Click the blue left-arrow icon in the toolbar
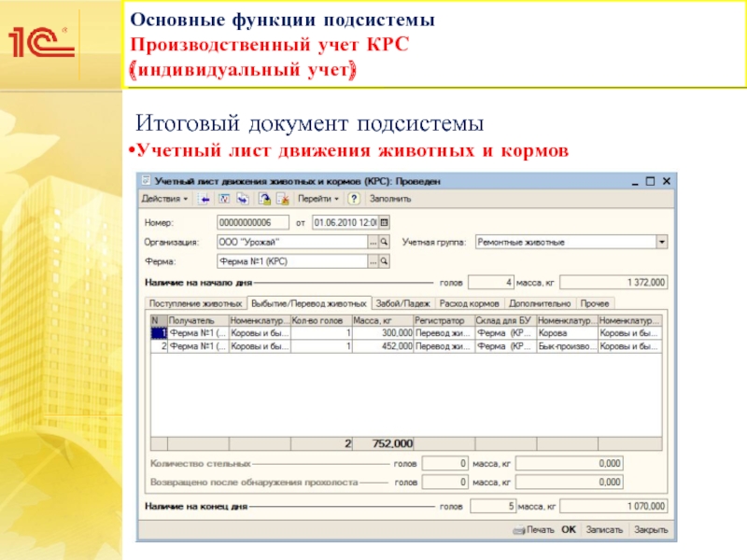 (204, 199)
